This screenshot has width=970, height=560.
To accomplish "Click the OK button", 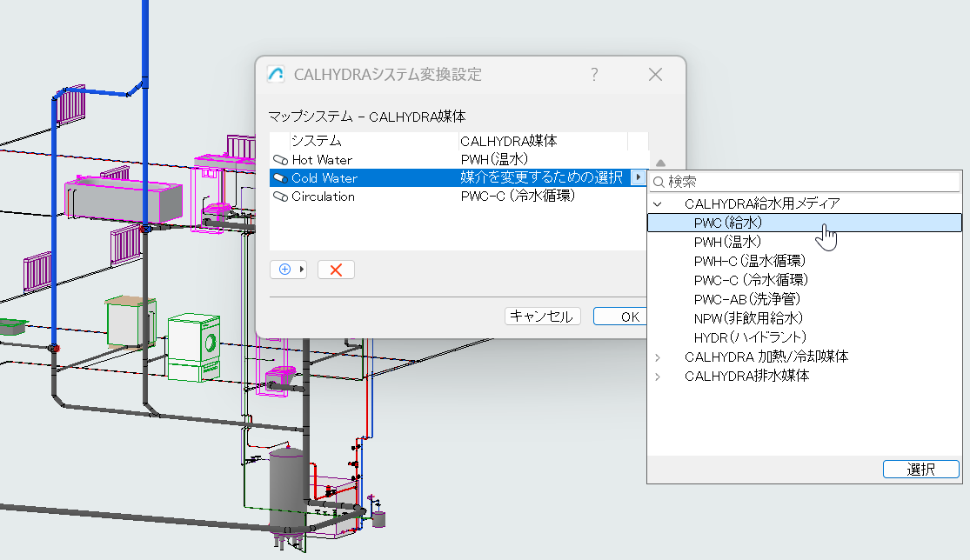I will [620, 317].
